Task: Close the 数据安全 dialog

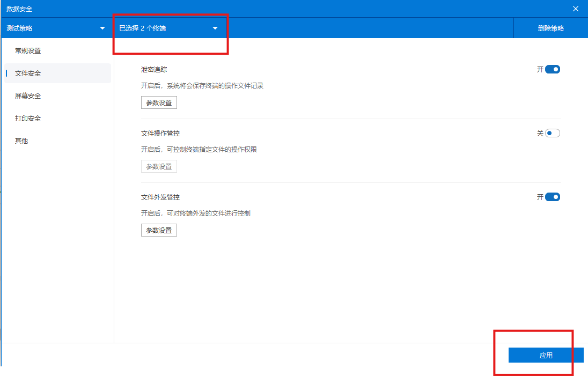Action: tap(575, 9)
